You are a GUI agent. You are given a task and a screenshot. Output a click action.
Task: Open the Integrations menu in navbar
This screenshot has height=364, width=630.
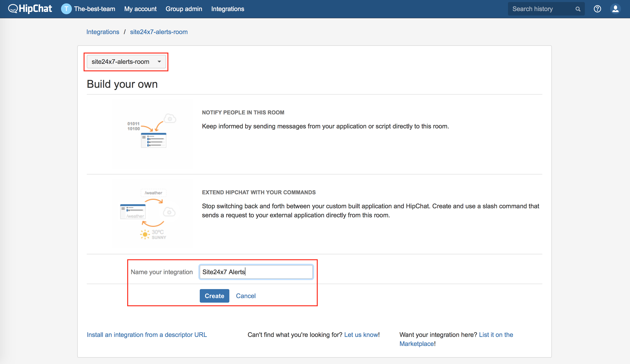[x=228, y=9]
